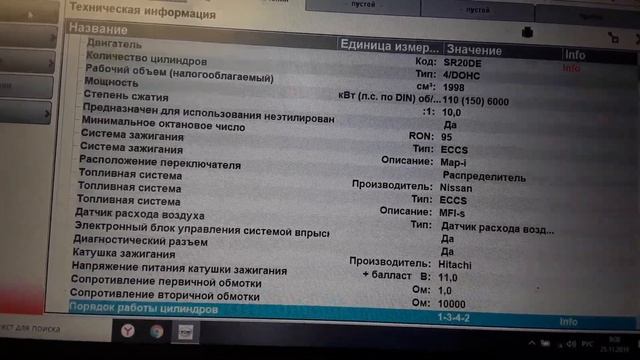Viewport: 640px width, 360px height.
Task: Click the 110 (150) 6000 power value
Action: pyautogui.click(x=476, y=101)
